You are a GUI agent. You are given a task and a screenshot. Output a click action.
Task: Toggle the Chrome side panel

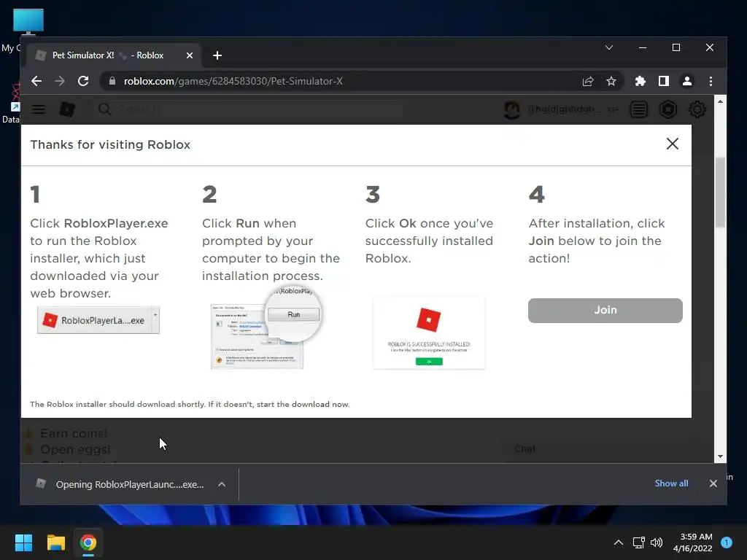[x=664, y=82]
